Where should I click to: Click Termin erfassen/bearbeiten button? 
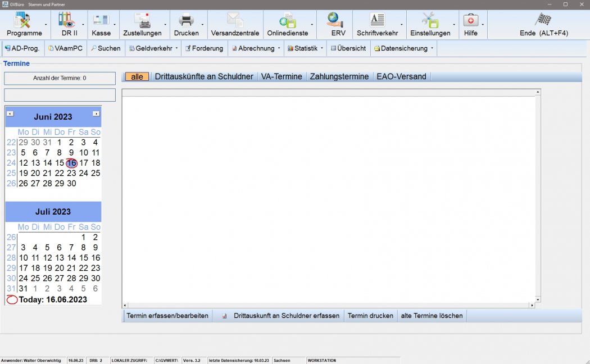tap(167, 316)
